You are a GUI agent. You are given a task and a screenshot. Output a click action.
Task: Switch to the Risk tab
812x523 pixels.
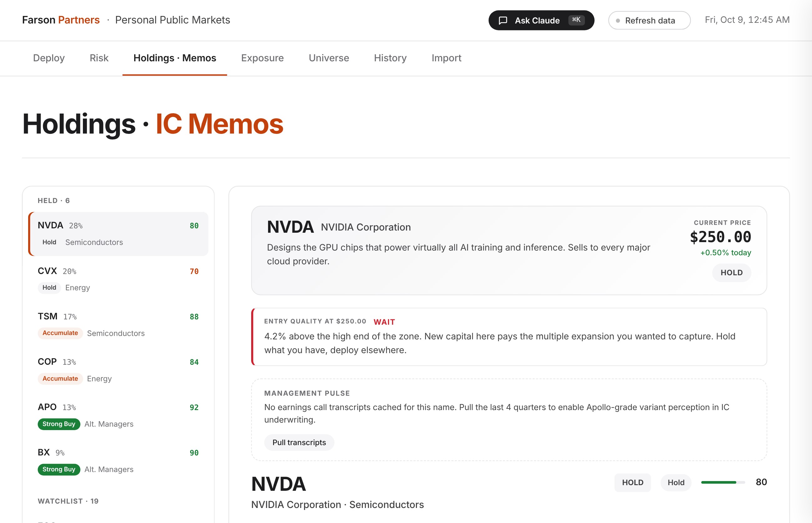click(99, 58)
